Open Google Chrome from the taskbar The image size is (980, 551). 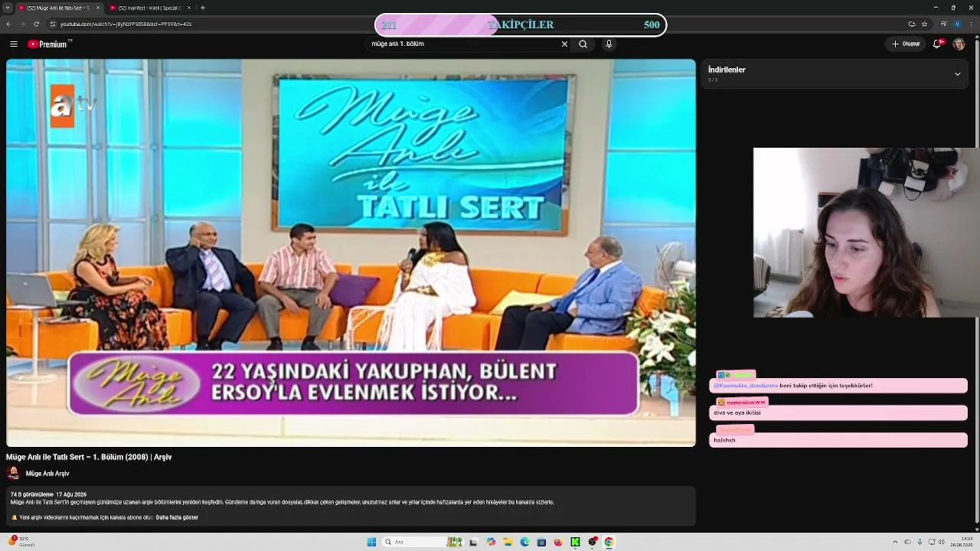click(x=609, y=542)
